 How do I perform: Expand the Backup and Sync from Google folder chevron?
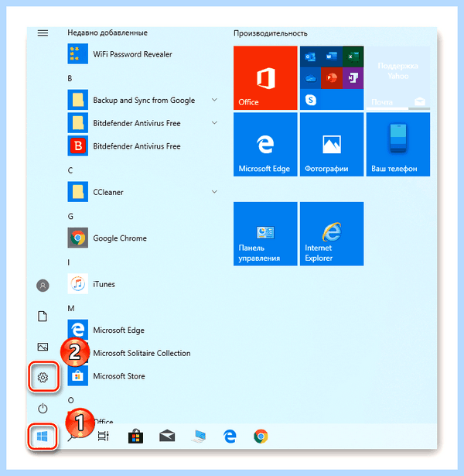click(214, 100)
